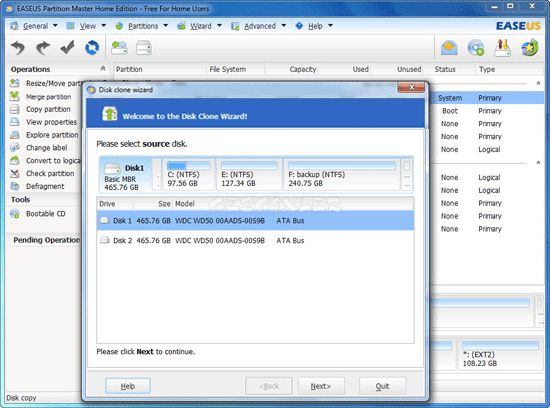Click the Partition column header
The width and height of the screenshot is (550, 408).
tap(160, 69)
